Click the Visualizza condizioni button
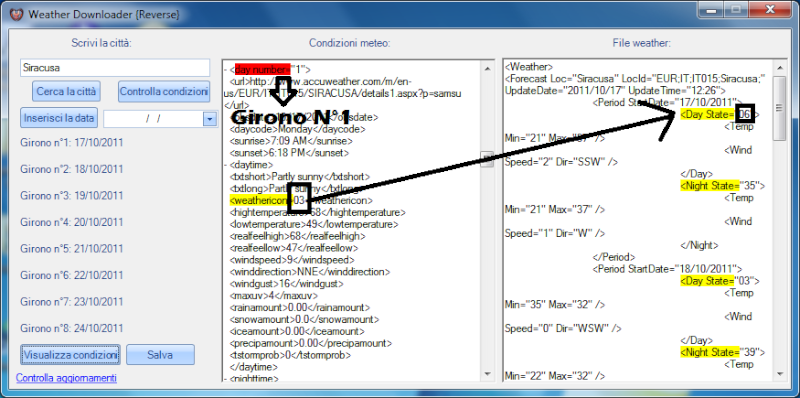This screenshot has width=800, height=398. pos(70,355)
